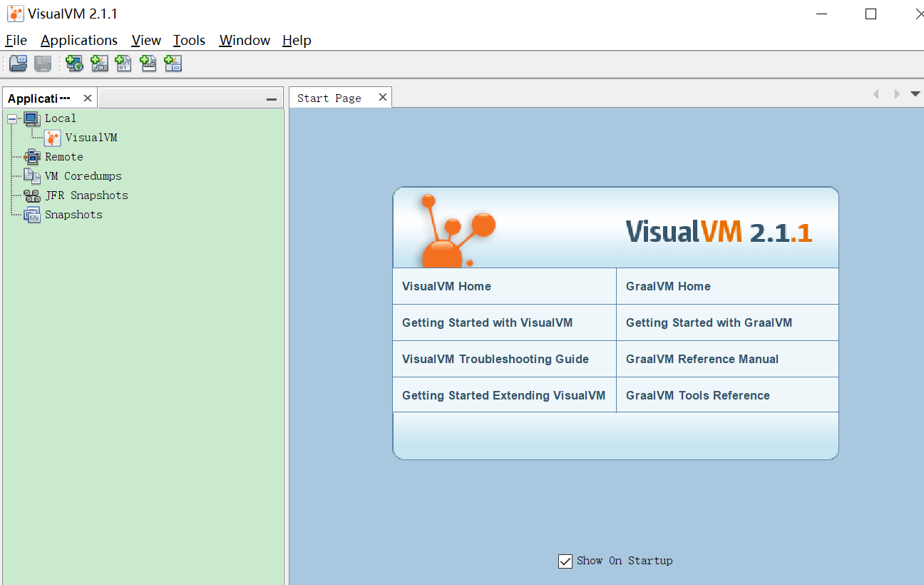This screenshot has width=924, height=585.
Task: Open GraalVM Reference Manual link
Action: pos(702,359)
